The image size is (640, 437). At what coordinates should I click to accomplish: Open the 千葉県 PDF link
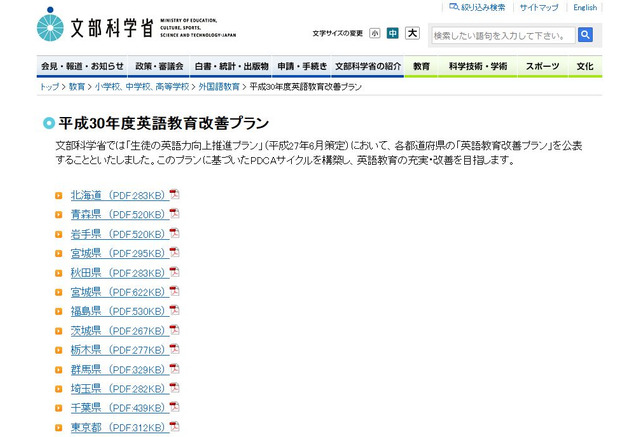click(120, 408)
